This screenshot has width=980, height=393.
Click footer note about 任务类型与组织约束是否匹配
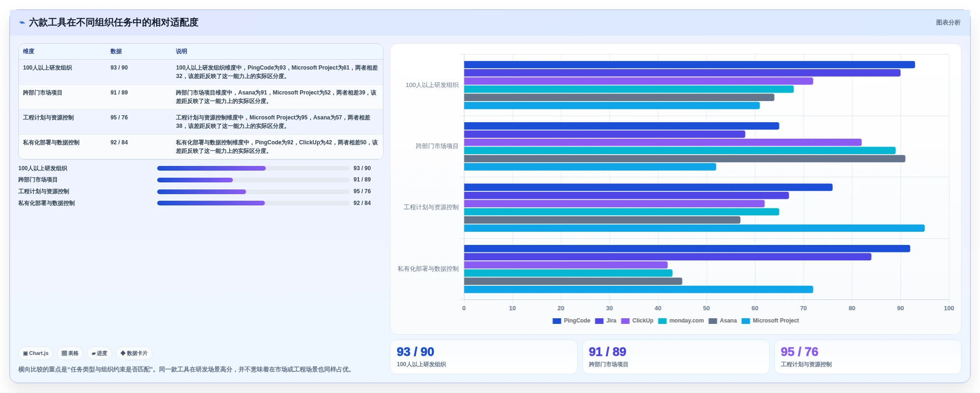coord(186,369)
